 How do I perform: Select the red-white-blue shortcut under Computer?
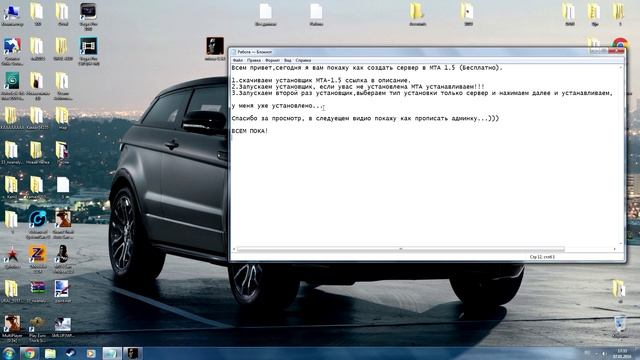tap(12, 51)
